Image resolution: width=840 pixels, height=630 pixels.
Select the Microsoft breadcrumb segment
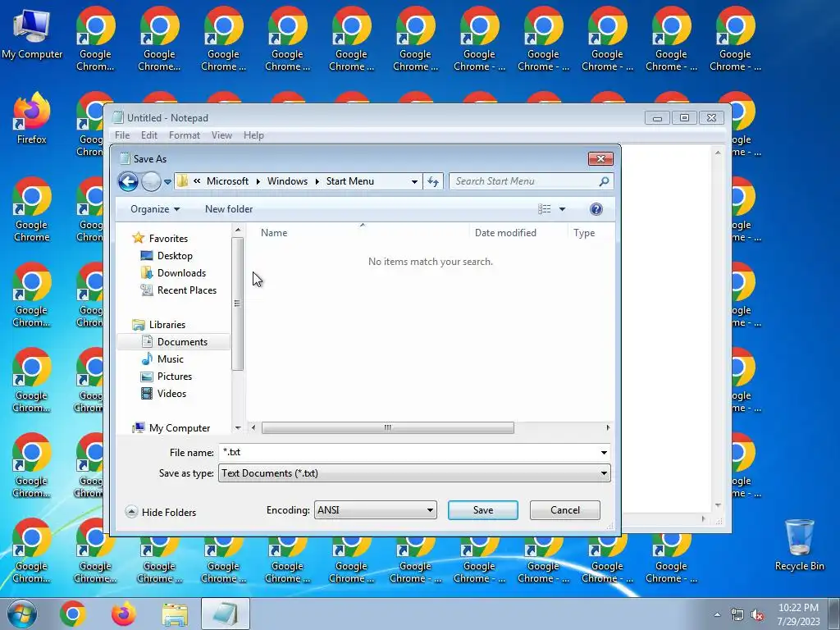click(227, 181)
